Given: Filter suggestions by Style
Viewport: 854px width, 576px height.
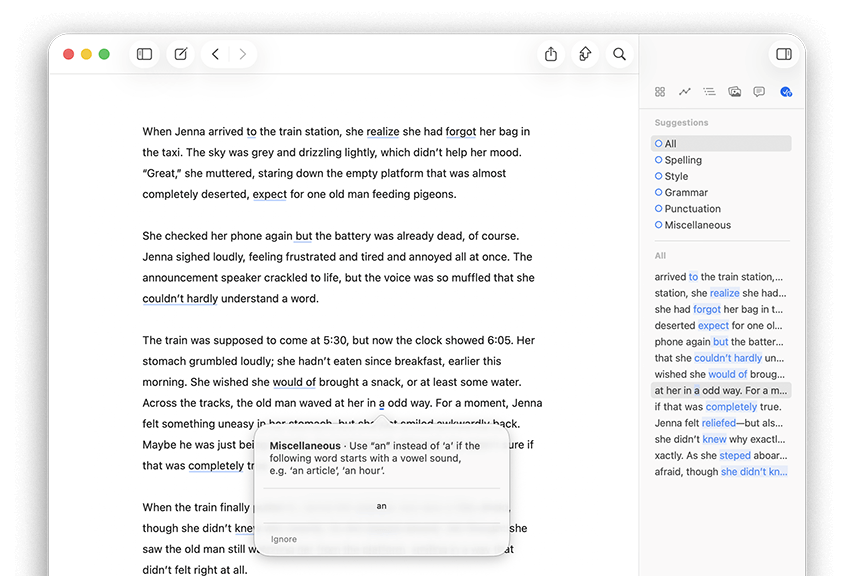Looking at the screenshot, I should [676, 176].
